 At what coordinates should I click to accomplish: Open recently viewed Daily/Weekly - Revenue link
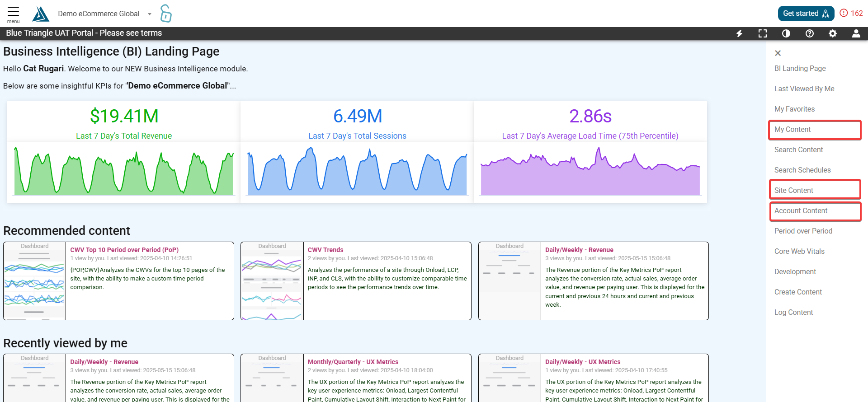coord(104,362)
